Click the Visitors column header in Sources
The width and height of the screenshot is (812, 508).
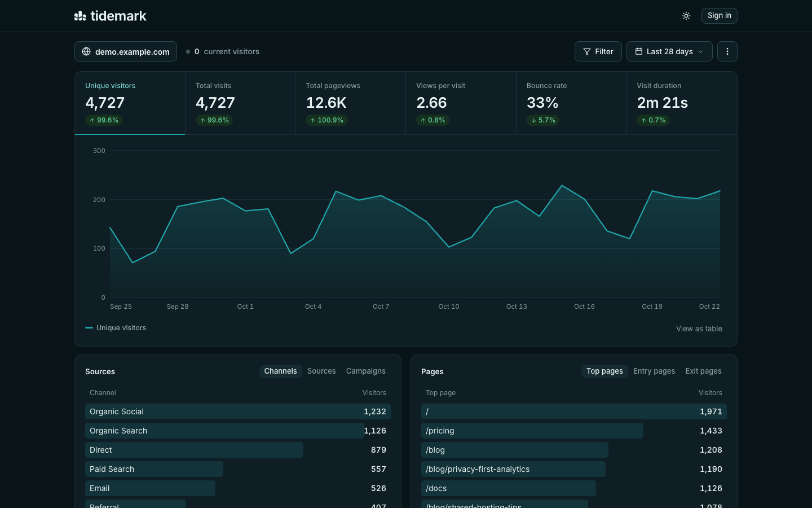(374, 393)
